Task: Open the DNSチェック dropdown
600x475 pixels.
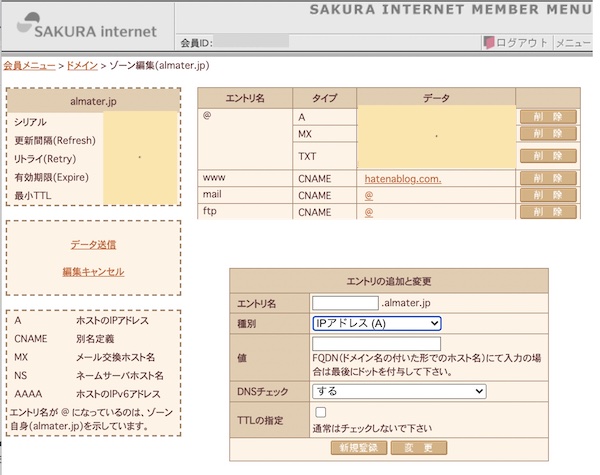Action: coord(399,391)
